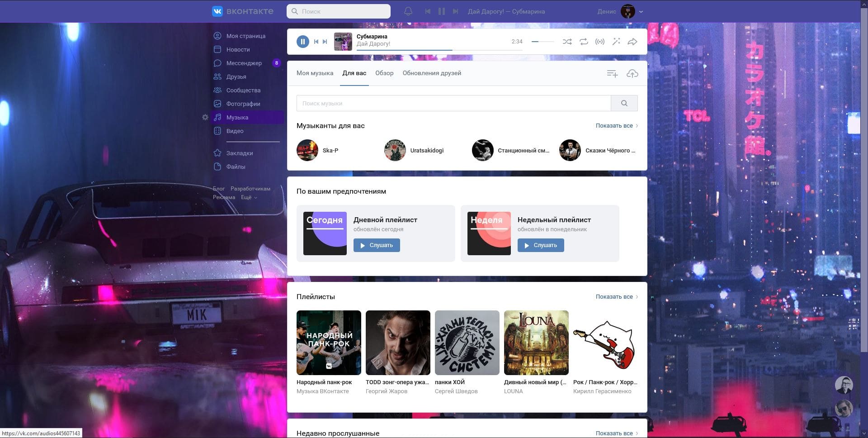Expand the profile menu next to Денис
Screen dimensions: 868x438
coord(641,11)
